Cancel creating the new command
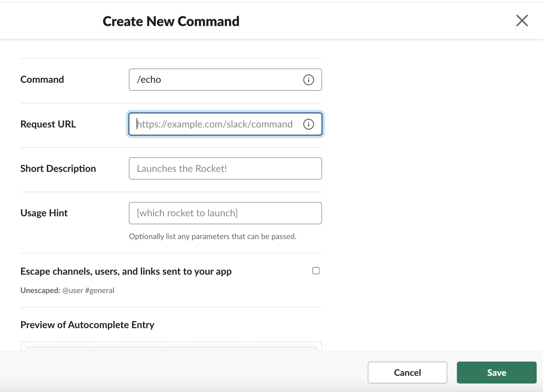 click(407, 372)
